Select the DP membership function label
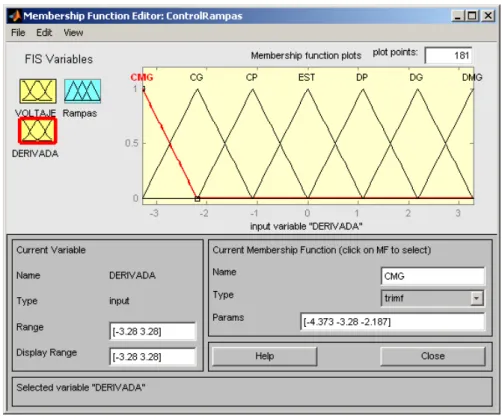Image resolution: width=502 pixels, height=419 pixels. tap(362, 77)
